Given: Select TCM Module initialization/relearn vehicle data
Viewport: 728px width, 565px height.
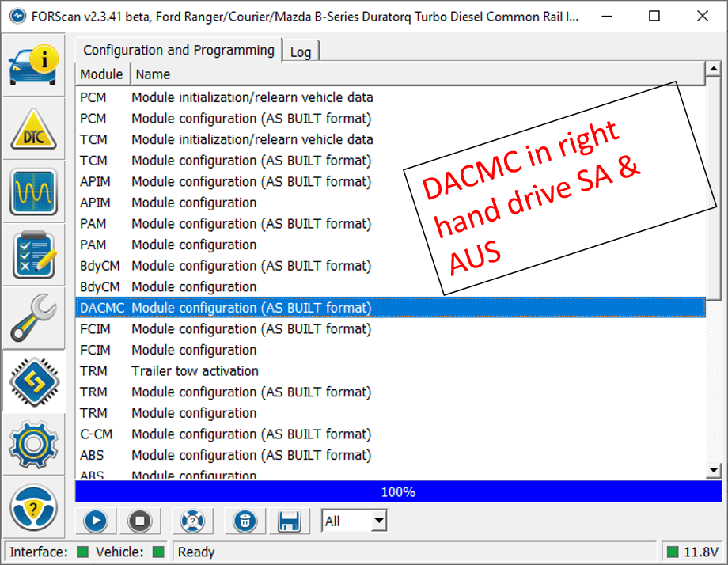Looking at the screenshot, I should click(x=390, y=139).
